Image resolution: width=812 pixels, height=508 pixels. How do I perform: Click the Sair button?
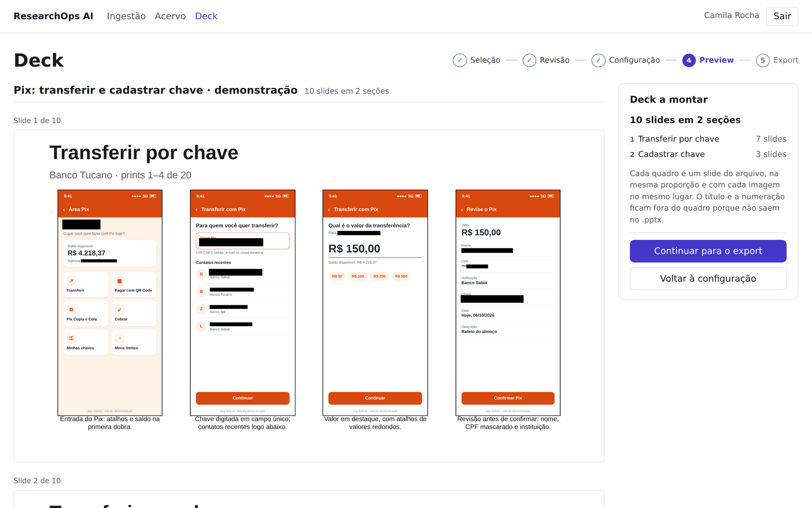coord(782,16)
